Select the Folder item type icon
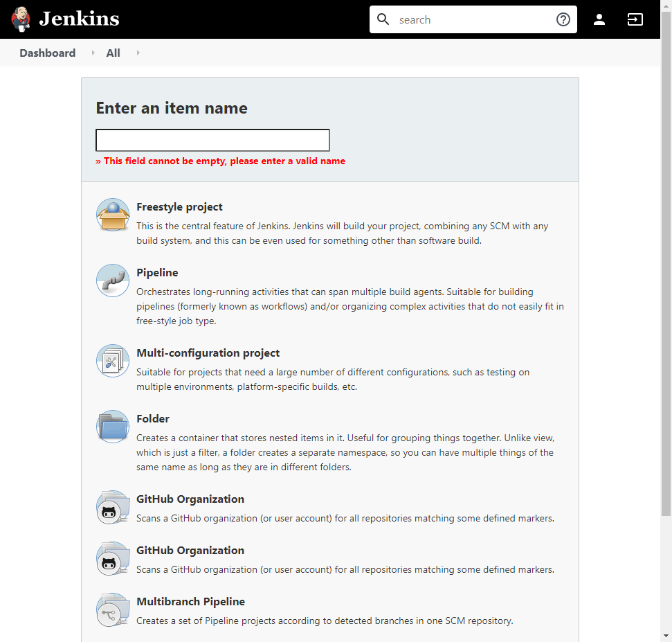 click(x=112, y=427)
